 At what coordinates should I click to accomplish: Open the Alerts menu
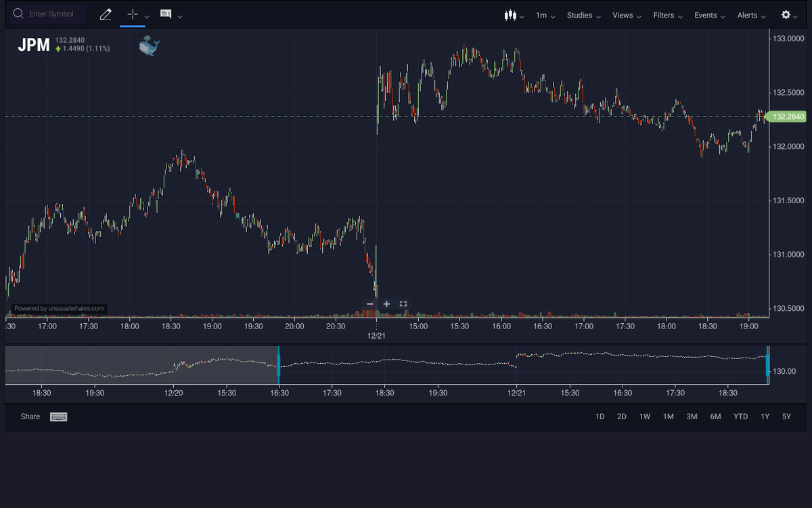tap(752, 15)
